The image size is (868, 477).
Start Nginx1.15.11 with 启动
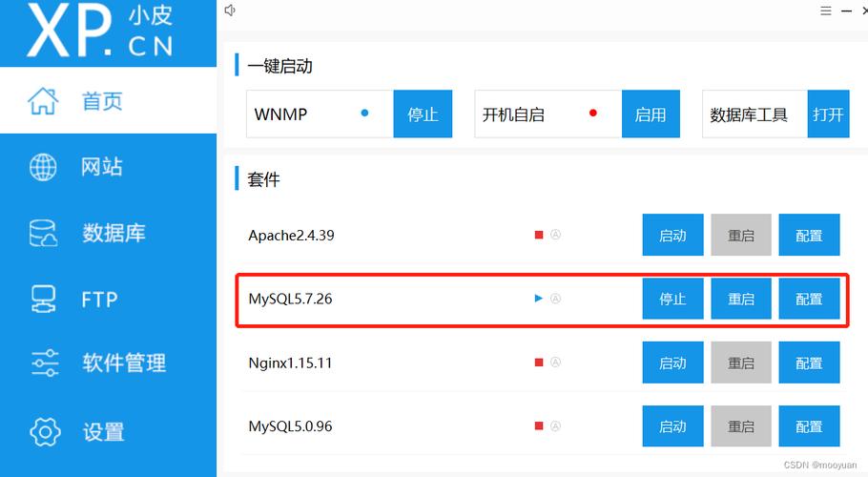672,363
